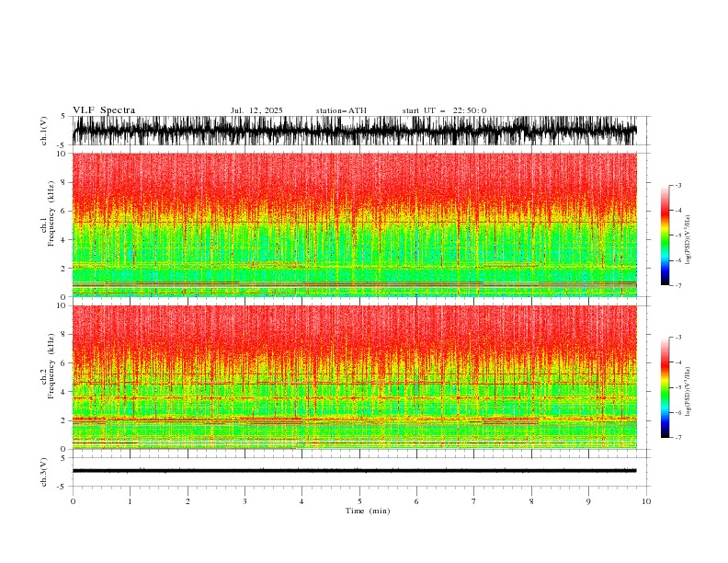Screen dimensions: 728x563
Task: Click time axis tick label "7"
Action: pos(474,501)
